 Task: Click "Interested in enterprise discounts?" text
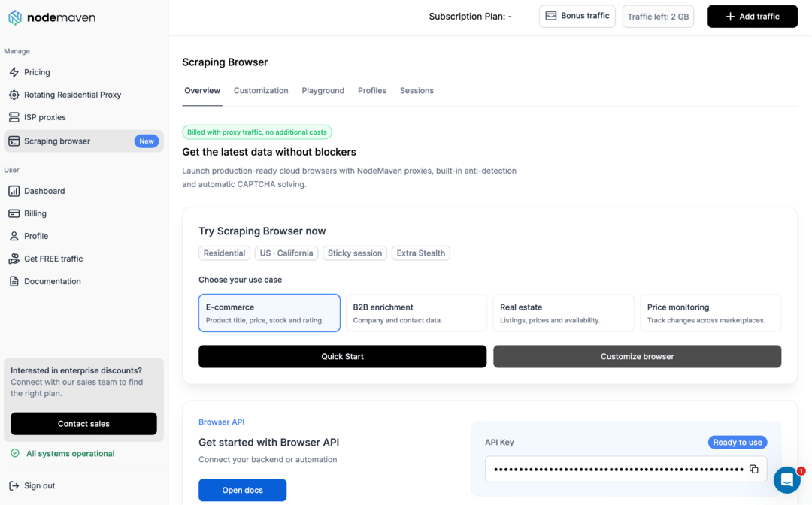[x=76, y=370]
